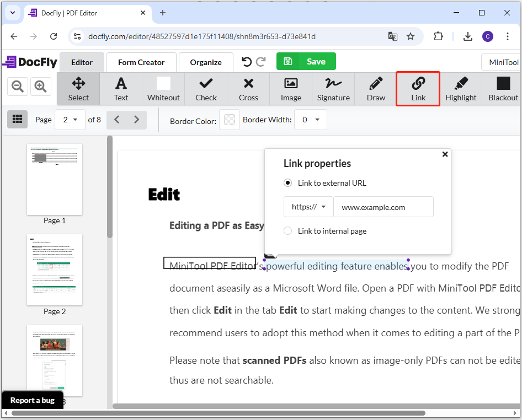This screenshot has height=420, width=522.
Task: Zoom out with the magnifier minus icon
Action: 17,87
